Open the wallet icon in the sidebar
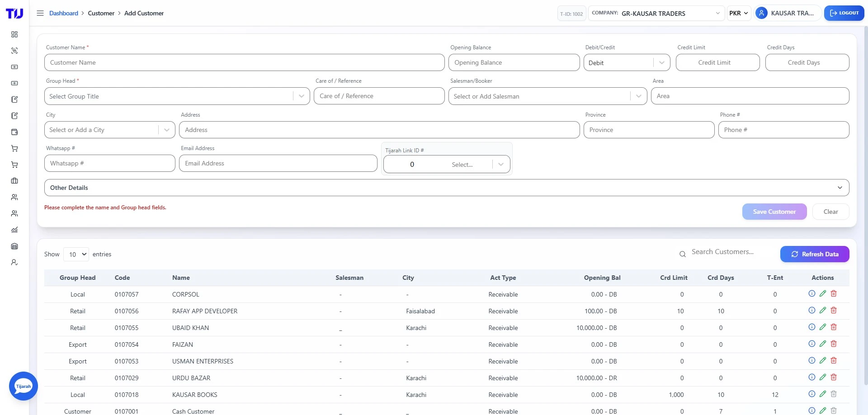Screen dimensions: 868x415 coord(14,132)
